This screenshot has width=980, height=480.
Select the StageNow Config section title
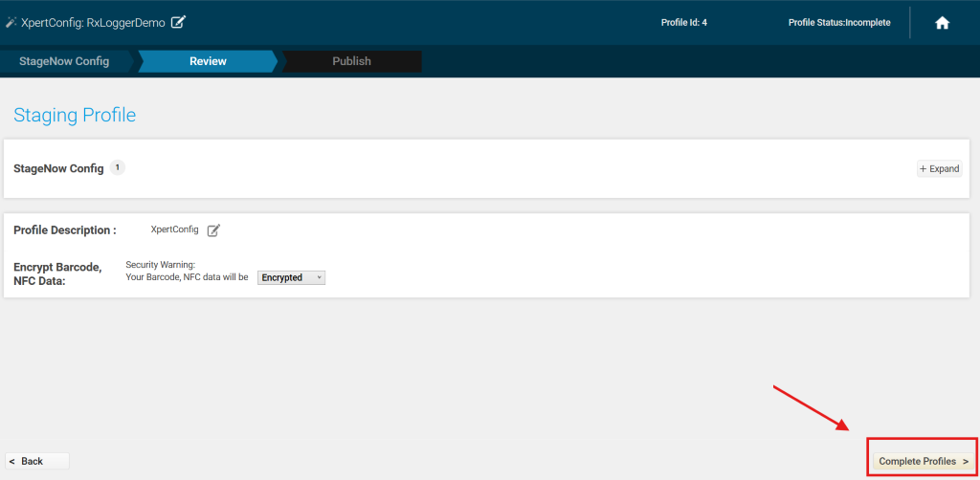point(58,168)
